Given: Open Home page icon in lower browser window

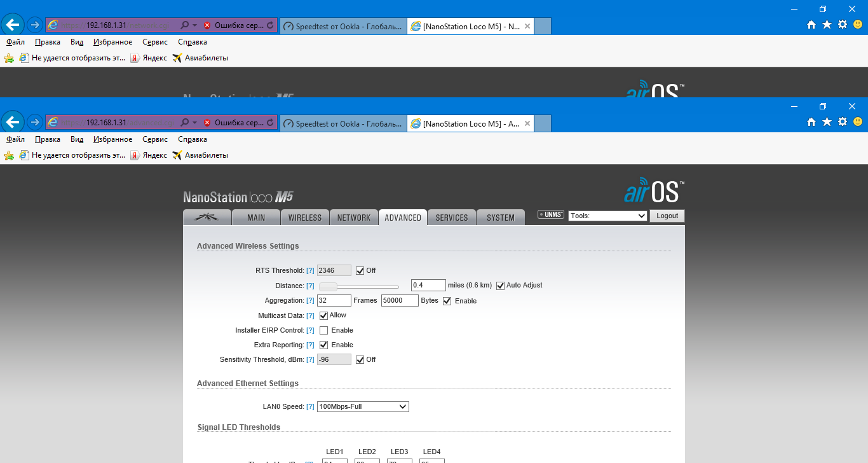Looking at the screenshot, I should coord(811,122).
